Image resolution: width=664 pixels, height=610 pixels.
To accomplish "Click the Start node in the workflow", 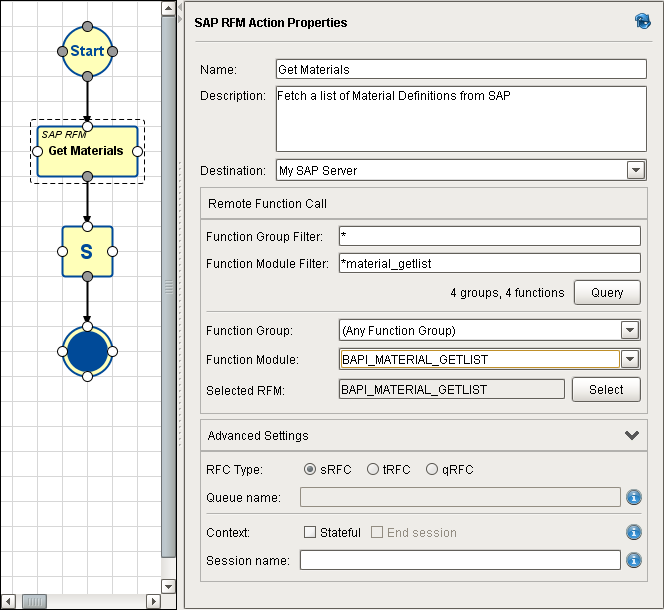I will pyautogui.click(x=87, y=51).
